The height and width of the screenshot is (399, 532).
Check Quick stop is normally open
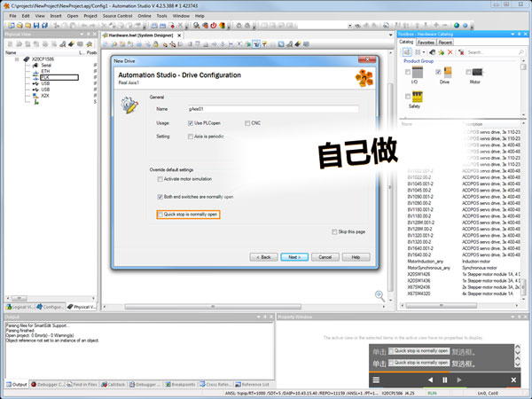coord(160,215)
